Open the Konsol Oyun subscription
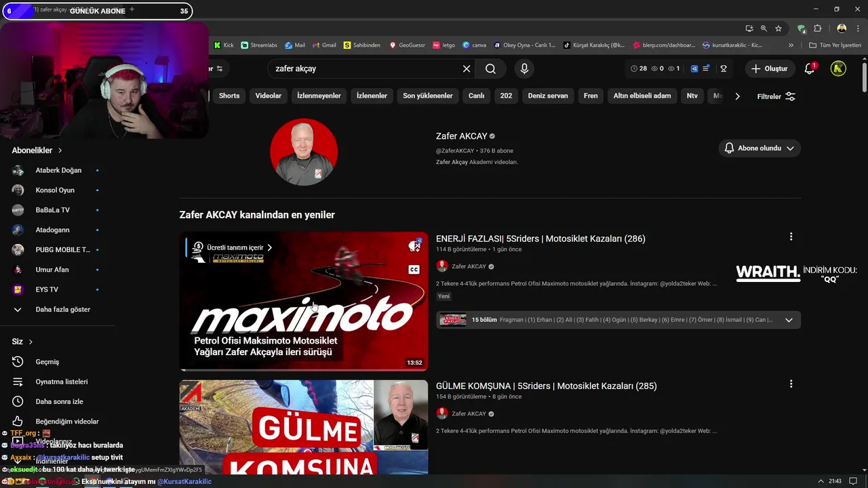Screen dimensions: 868x488 (55, 190)
